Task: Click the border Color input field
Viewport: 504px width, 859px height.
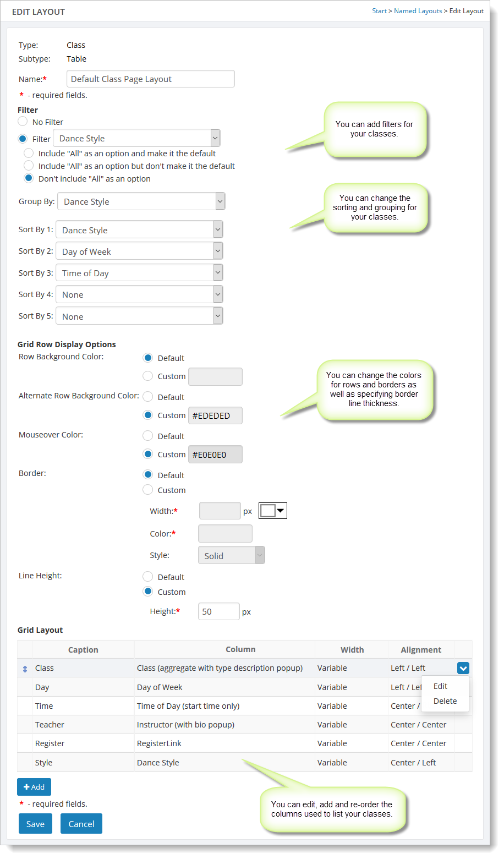Action: (225, 533)
